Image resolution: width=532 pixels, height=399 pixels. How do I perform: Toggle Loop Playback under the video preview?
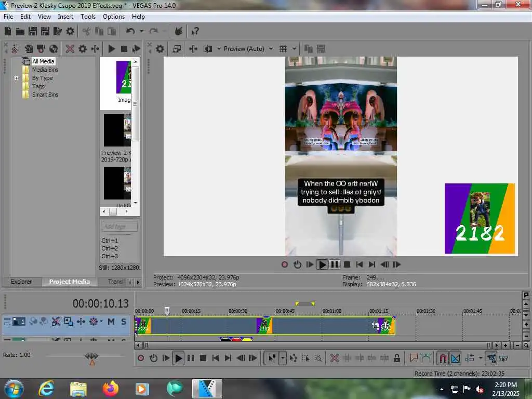pyautogui.click(x=297, y=264)
